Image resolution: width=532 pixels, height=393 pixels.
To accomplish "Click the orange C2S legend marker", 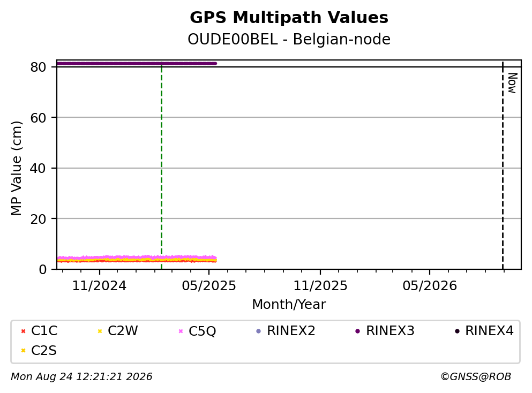I will (x=23, y=351).
